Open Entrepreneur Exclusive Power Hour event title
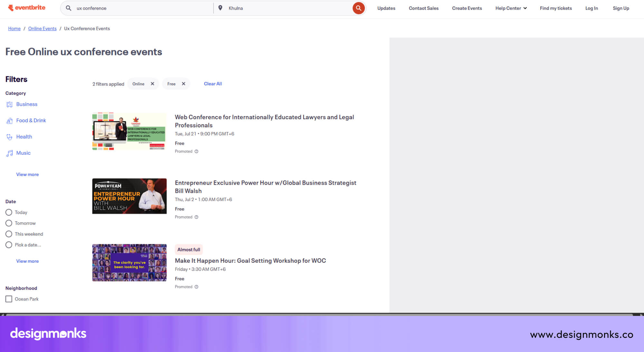Image resolution: width=644 pixels, height=352 pixels. click(265, 187)
